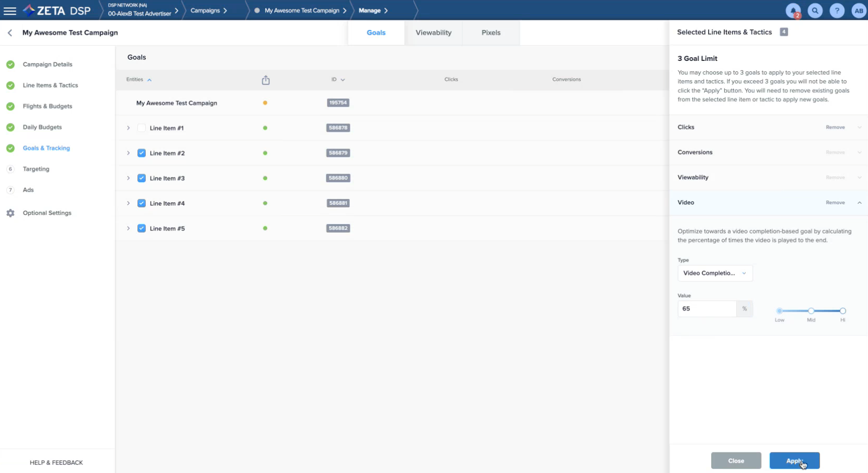Click the export icon in Goals table
Screen dimensions: 868x473
pos(266,80)
